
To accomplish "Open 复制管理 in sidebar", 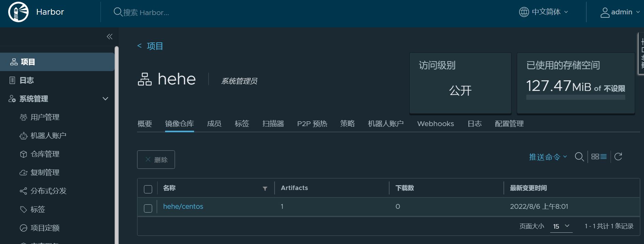I will pos(45,173).
